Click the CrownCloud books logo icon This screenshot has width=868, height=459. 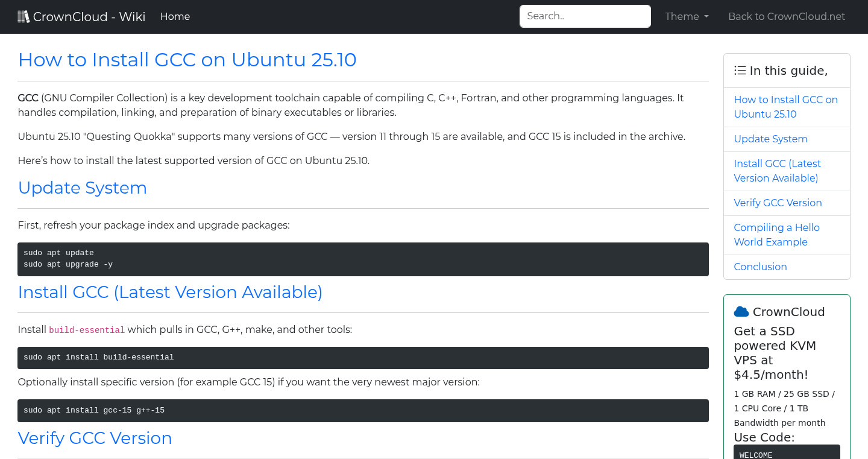pyautogui.click(x=24, y=16)
